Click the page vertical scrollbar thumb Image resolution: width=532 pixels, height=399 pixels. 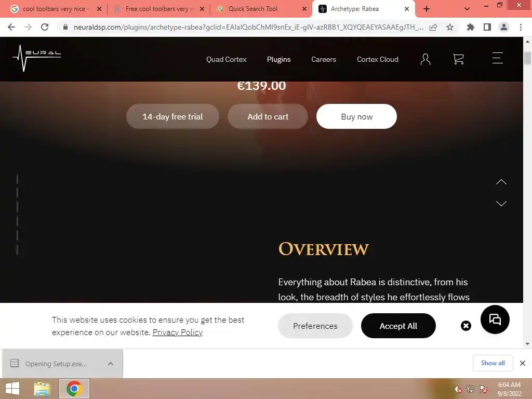pos(527,58)
